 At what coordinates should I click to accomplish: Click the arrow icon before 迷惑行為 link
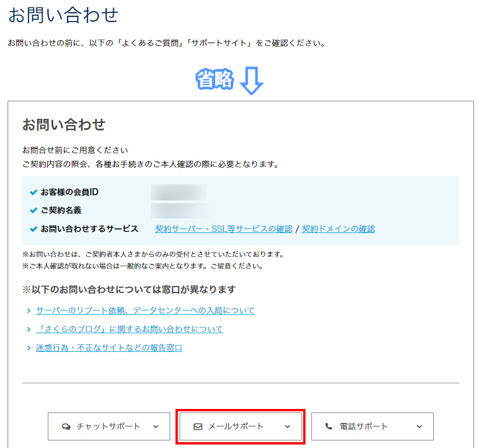pos(29,348)
